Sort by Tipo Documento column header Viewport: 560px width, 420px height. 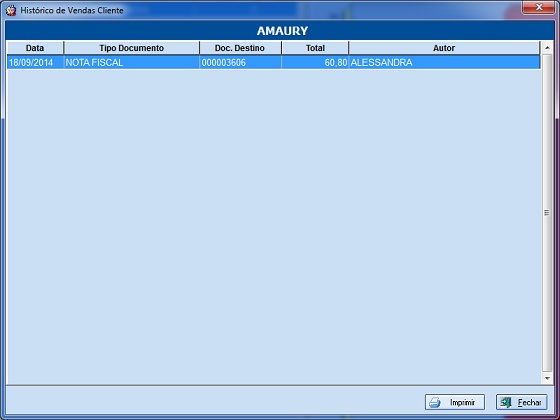tap(131, 48)
